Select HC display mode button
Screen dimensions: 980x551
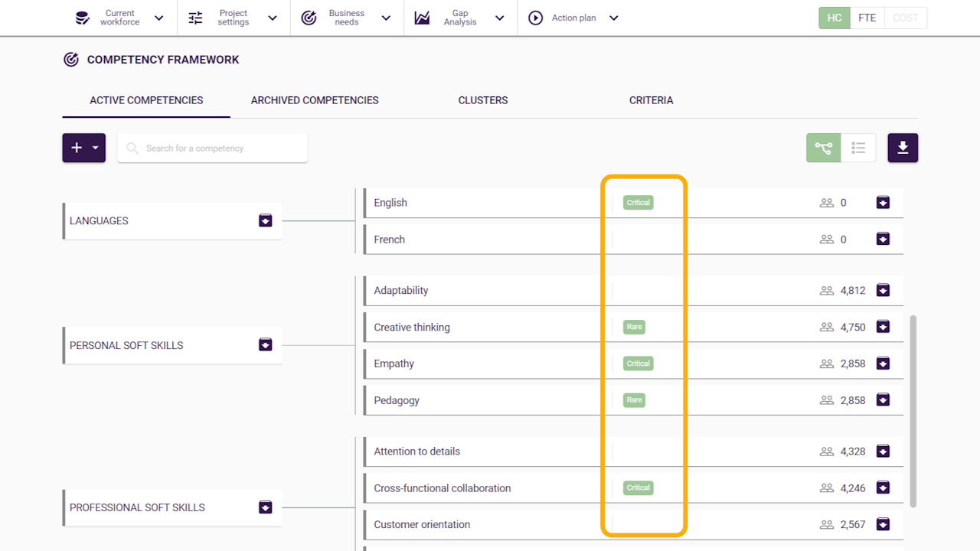pos(835,18)
